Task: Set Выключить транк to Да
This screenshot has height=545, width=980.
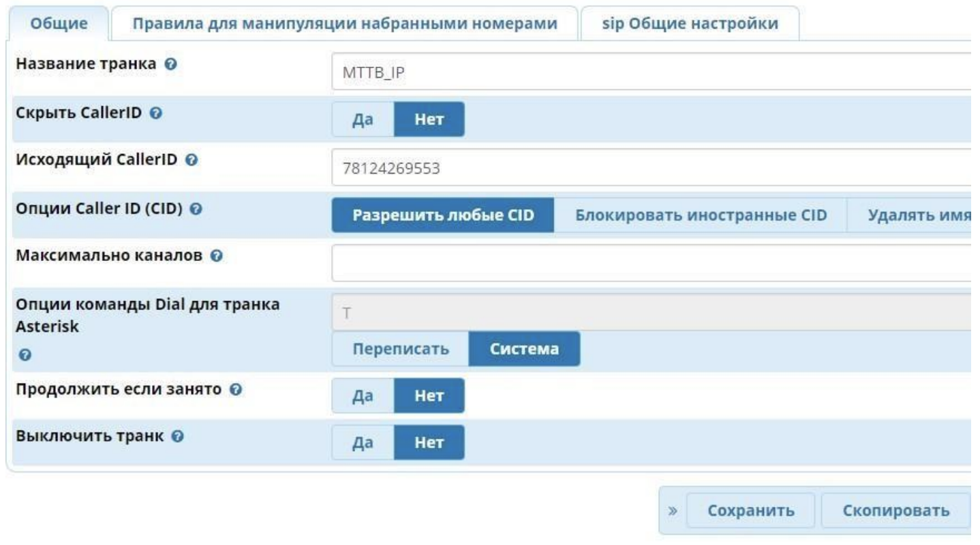Action: pos(363,443)
